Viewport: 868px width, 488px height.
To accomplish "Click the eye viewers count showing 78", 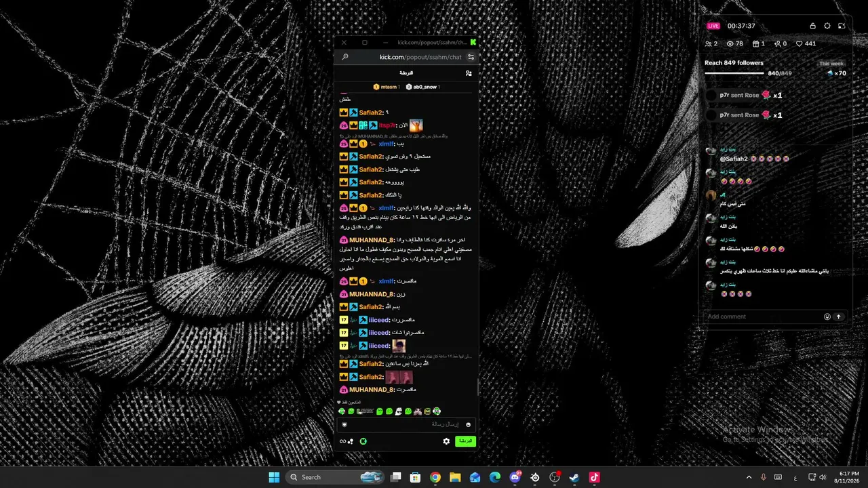I will [735, 43].
